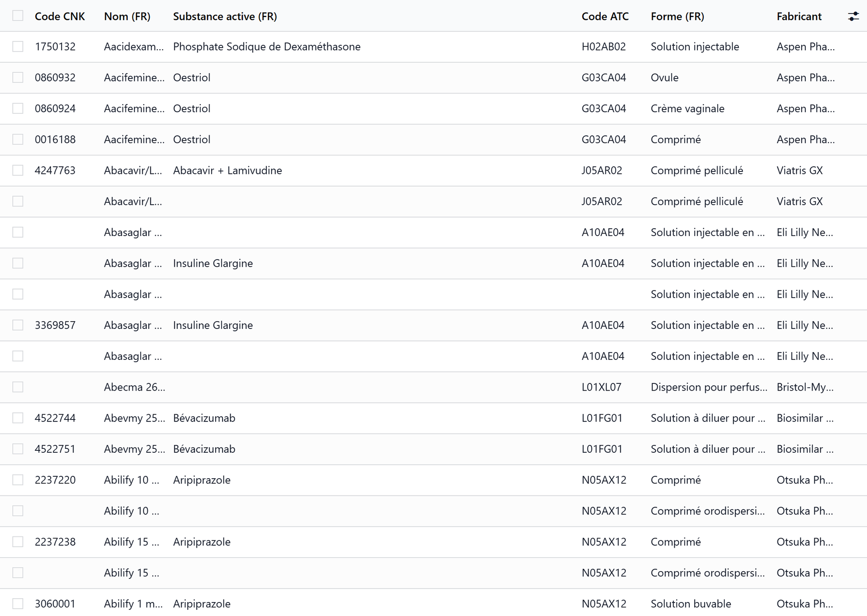This screenshot has width=867, height=616.
Task: Sort by the Code CNK column header
Action: click(60, 16)
